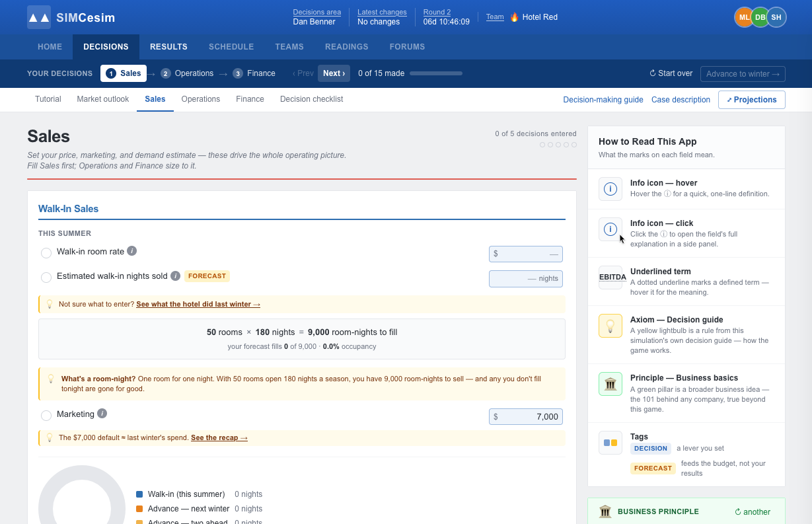Open the Latest changes panel
Image resolution: width=812 pixels, height=524 pixels.
click(x=382, y=17)
